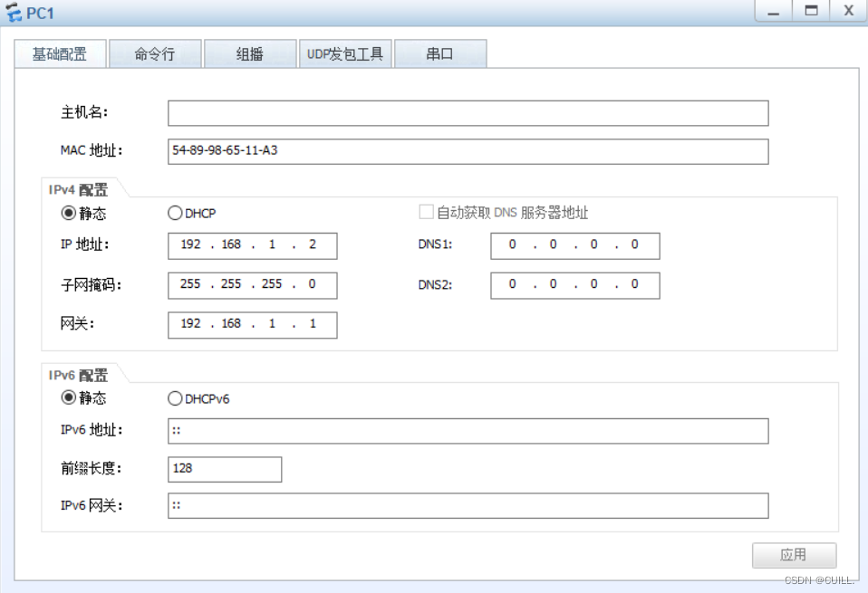Click the 前缀长度 field showing 128
This screenshot has width=868, height=593.
click(x=225, y=469)
